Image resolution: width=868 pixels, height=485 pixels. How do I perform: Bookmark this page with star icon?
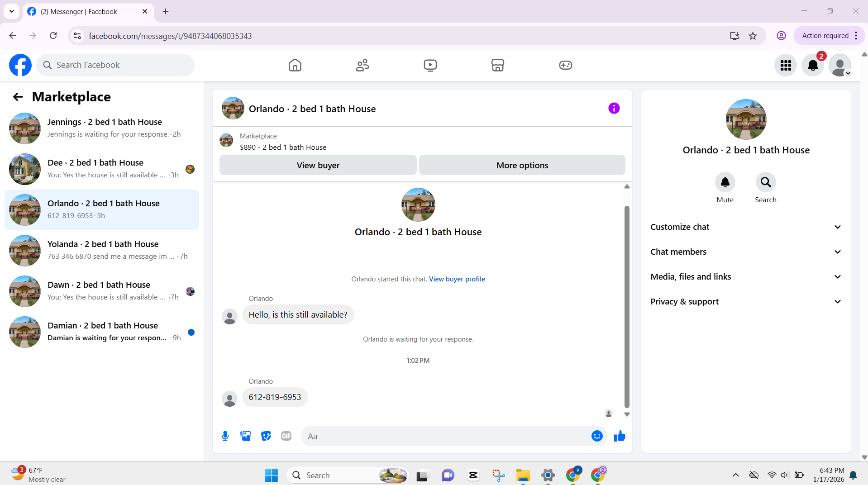(753, 36)
